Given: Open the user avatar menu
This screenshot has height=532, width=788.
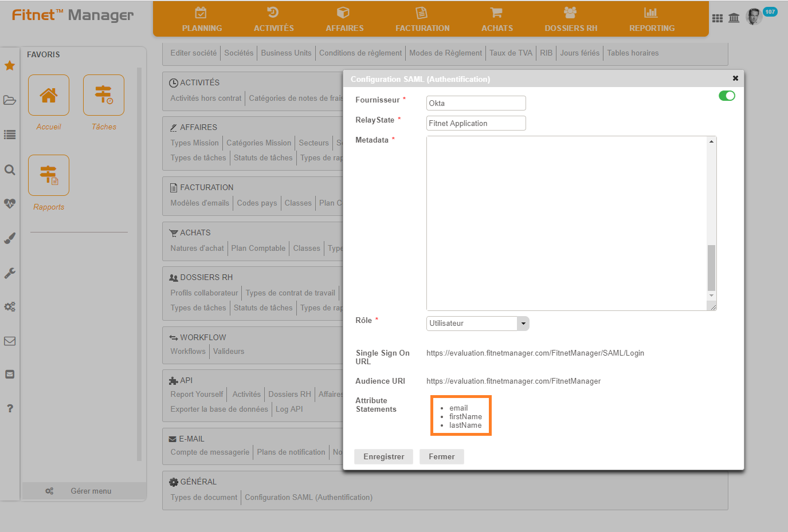Looking at the screenshot, I should 754,17.
